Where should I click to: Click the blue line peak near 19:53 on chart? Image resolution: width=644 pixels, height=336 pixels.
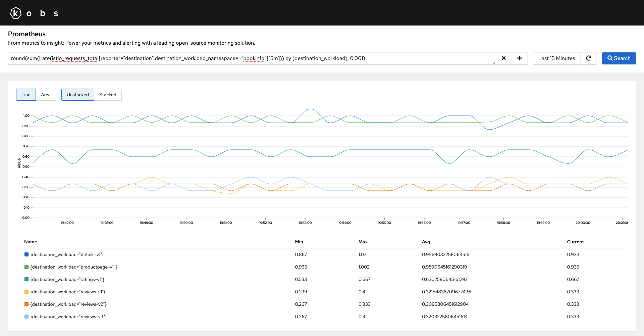pos(311,109)
